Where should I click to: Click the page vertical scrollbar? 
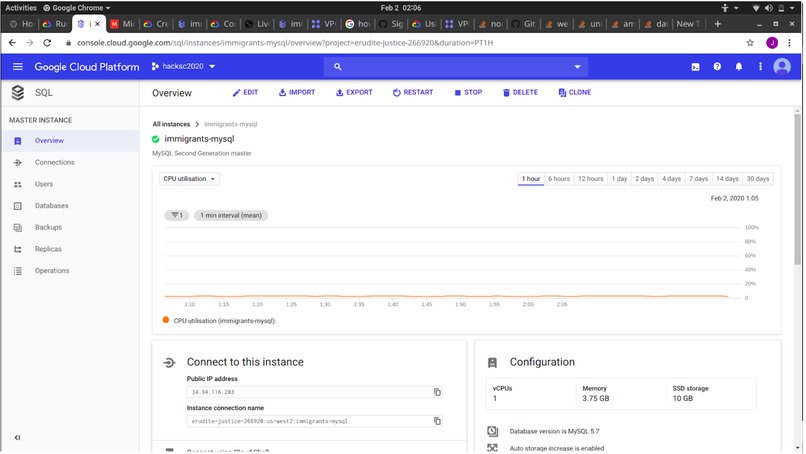click(x=799, y=190)
